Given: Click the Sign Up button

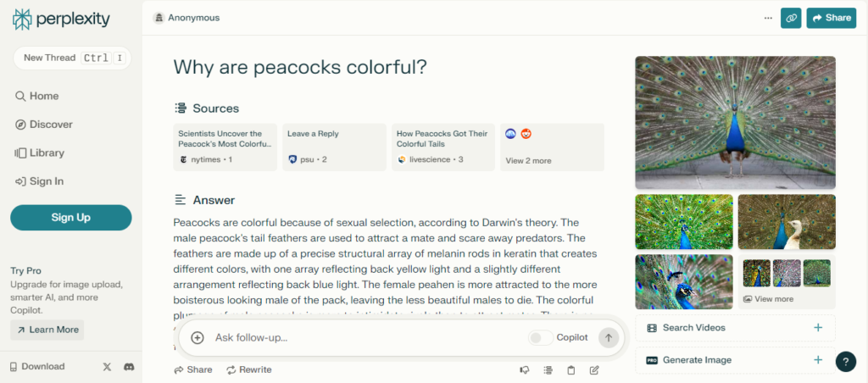Looking at the screenshot, I should click(71, 218).
